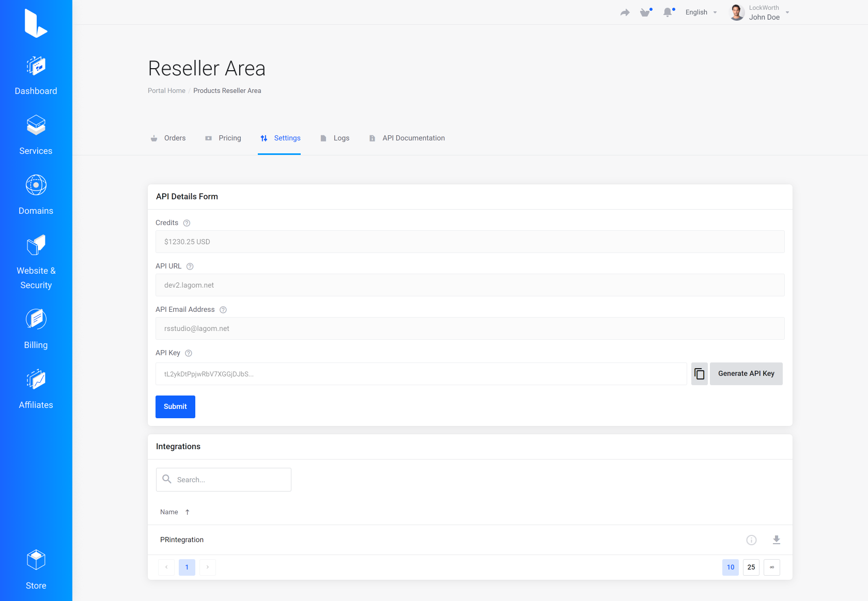
Task: Show 10 entries per page
Action: pos(731,567)
